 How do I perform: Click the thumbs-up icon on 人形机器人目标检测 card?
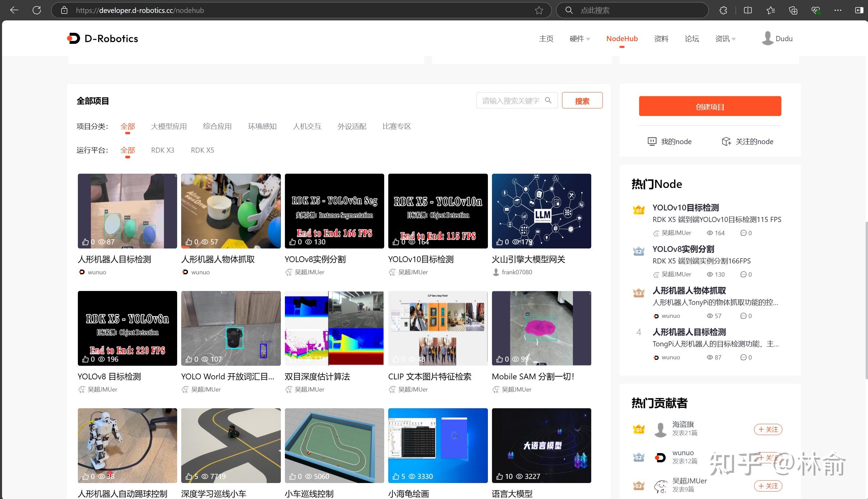[86, 242]
